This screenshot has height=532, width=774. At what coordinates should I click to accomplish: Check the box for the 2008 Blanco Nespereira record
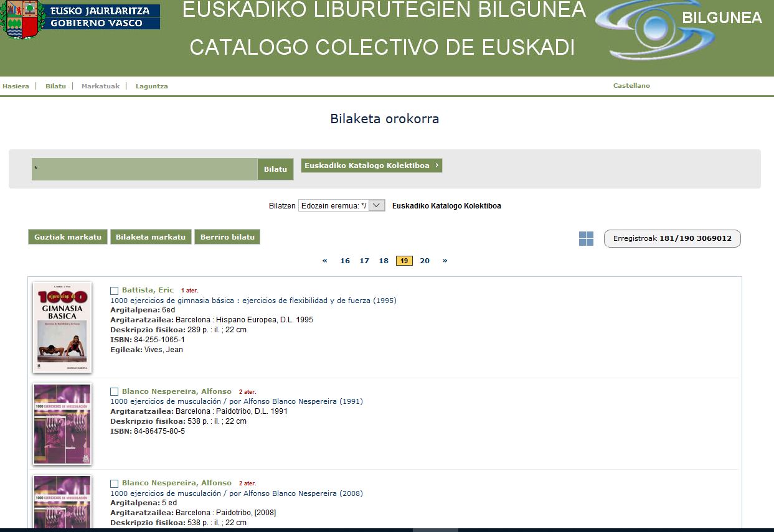(114, 483)
